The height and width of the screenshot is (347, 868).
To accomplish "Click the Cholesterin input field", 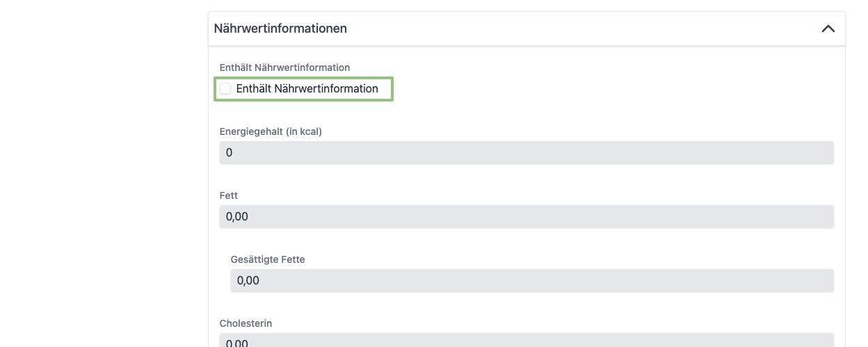I will (527, 341).
